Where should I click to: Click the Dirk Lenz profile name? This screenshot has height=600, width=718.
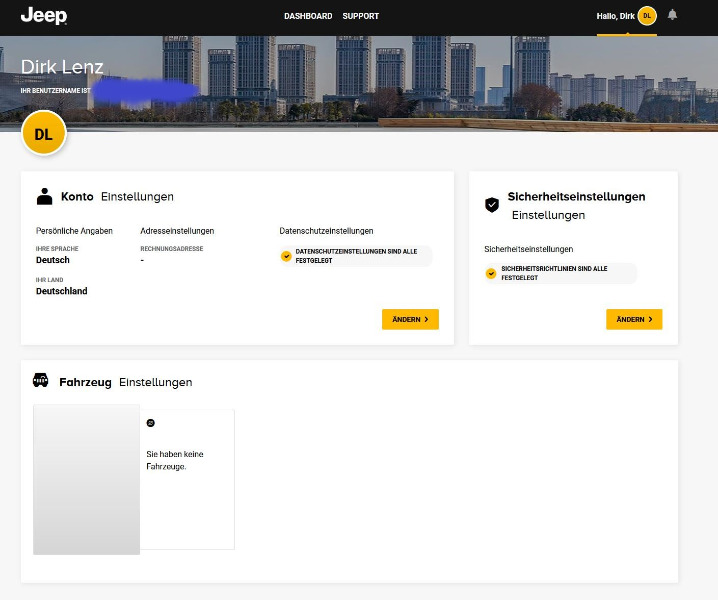62,68
